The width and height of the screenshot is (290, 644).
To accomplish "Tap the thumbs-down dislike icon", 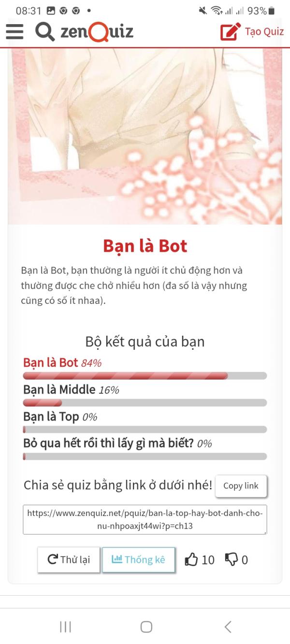I will point(232,559).
